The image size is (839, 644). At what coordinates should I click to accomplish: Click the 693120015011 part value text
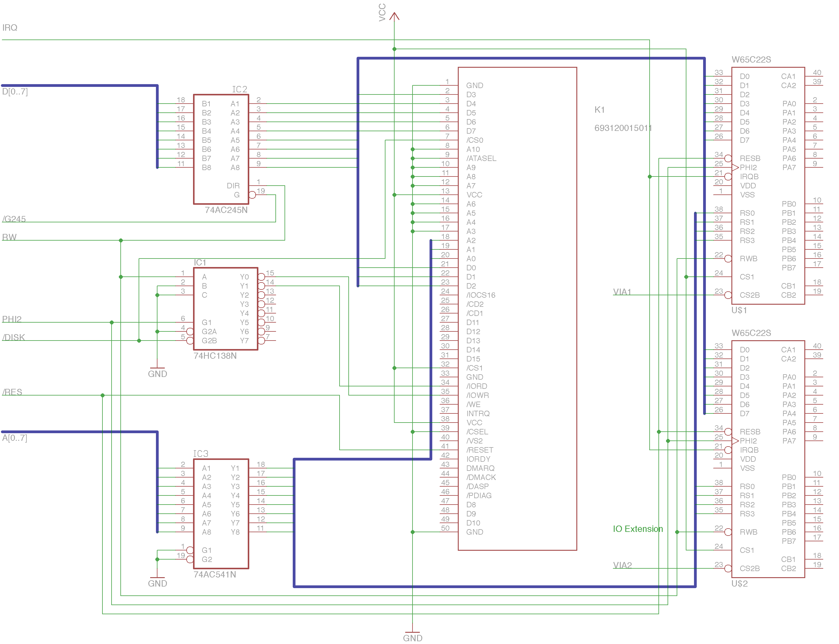coord(623,128)
